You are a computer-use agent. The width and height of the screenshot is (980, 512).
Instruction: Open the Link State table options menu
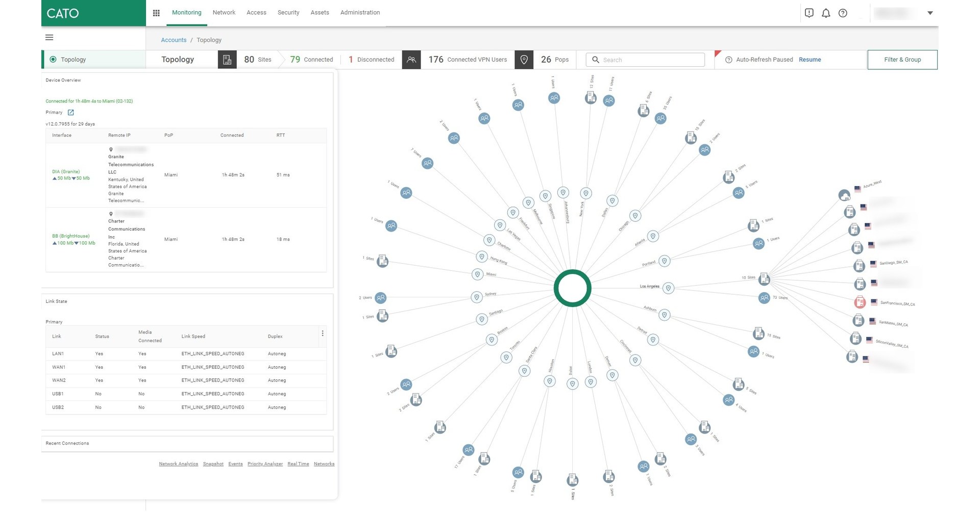click(x=323, y=333)
